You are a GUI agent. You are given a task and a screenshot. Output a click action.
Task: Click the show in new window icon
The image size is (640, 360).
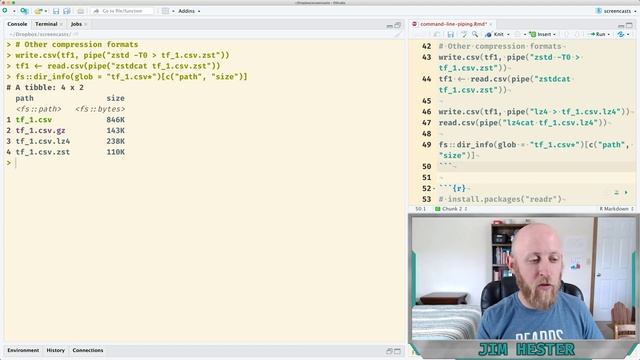(437, 35)
